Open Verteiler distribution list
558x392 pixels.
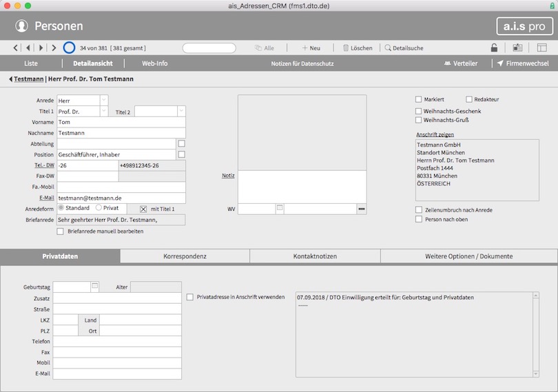click(461, 63)
